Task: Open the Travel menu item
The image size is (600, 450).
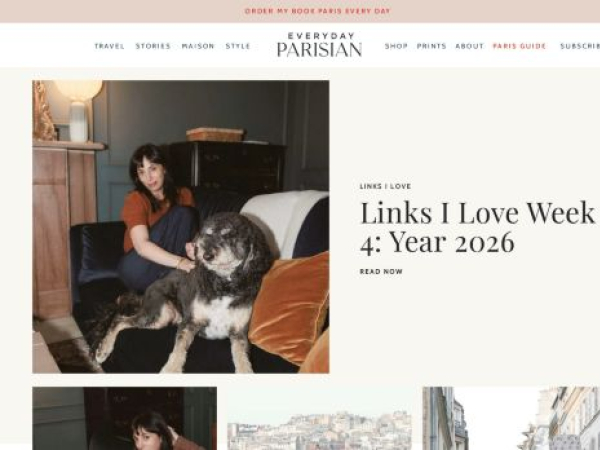Action: pyautogui.click(x=109, y=46)
